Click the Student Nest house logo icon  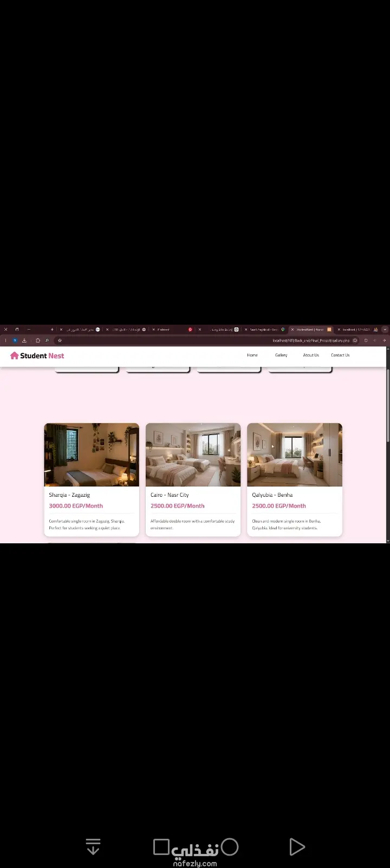point(14,356)
